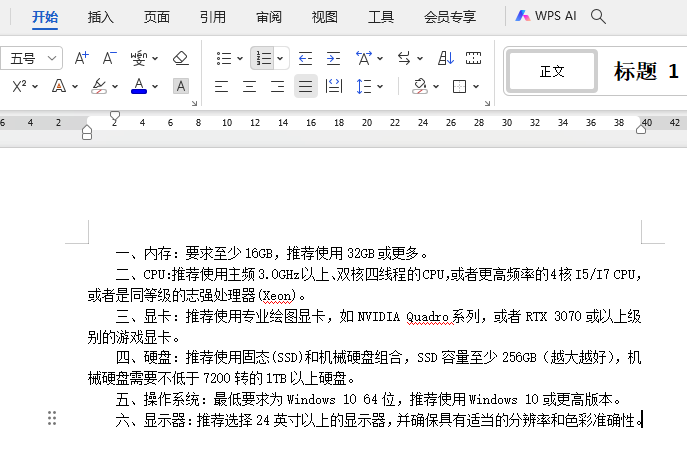Open the 插入 tab

tap(100, 17)
